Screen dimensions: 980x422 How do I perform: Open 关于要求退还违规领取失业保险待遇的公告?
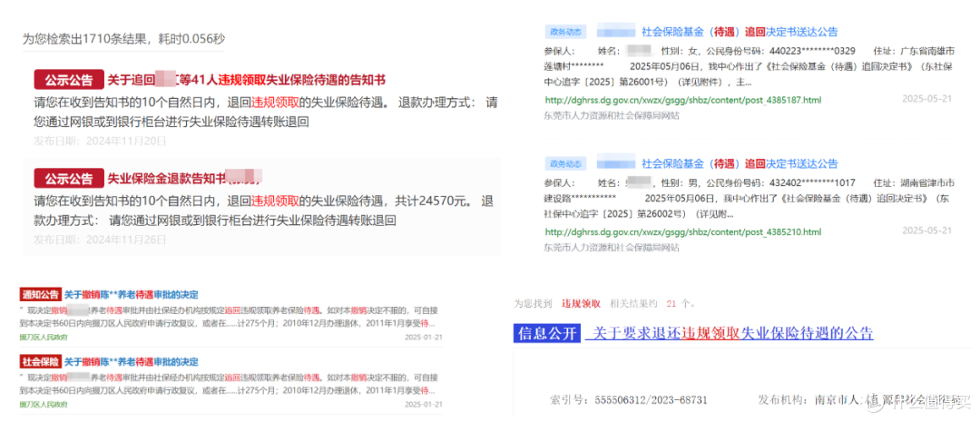pos(730,333)
